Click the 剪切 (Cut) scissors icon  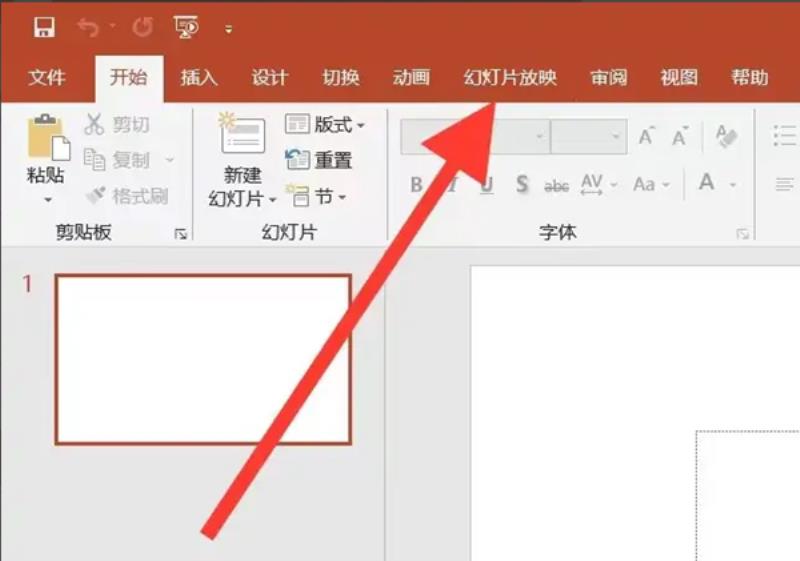coord(94,124)
